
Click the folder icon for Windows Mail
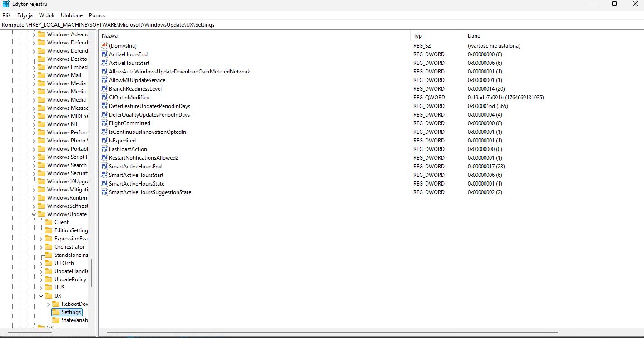[x=41, y=75]
